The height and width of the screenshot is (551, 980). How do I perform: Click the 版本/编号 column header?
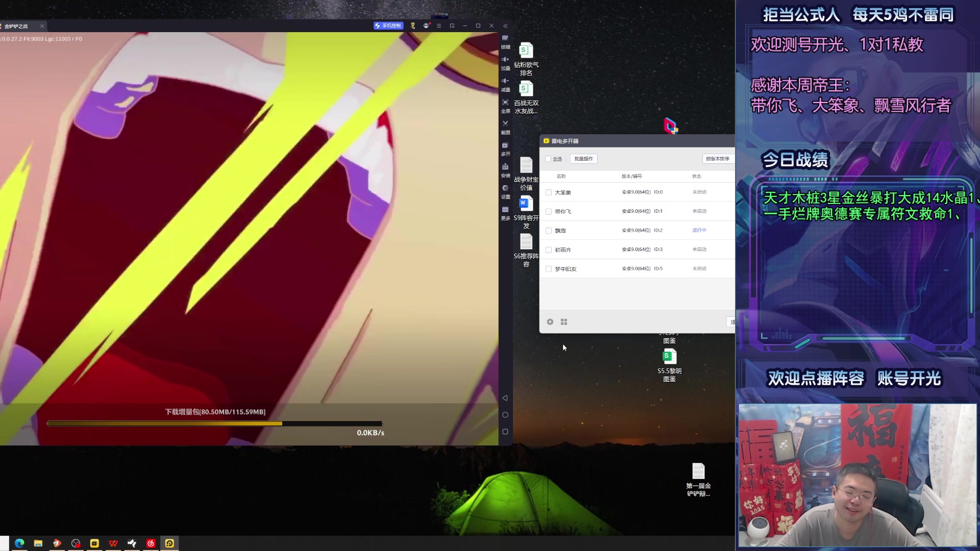pyautogui.click(x=631, y=176)
